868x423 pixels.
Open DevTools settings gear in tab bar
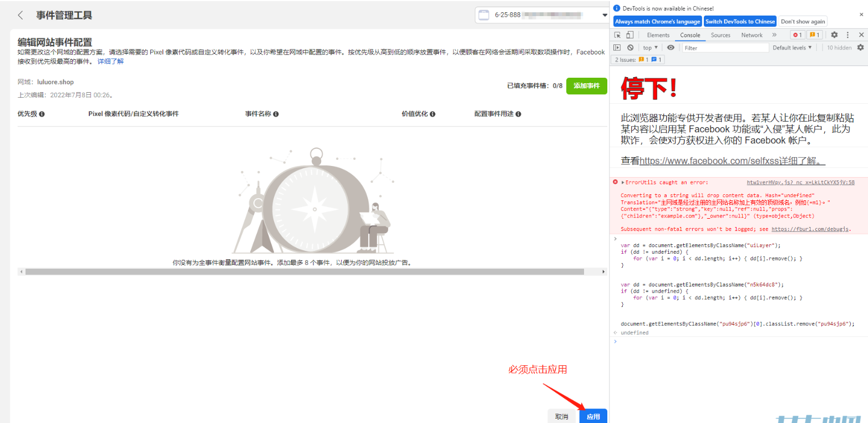tap(834, 35)
